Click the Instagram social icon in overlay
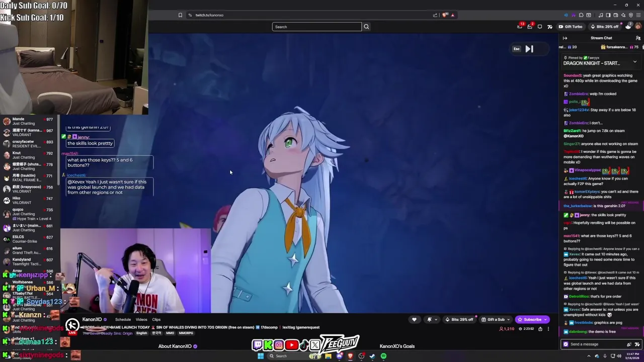Viewport: 644px width, 362px height. 279,345
